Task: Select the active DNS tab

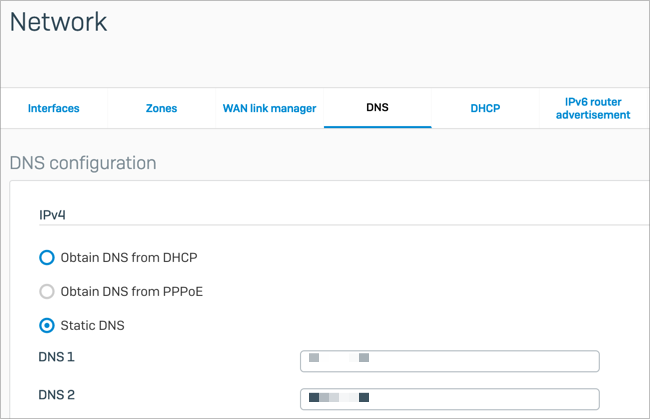Action: (377, 108)
